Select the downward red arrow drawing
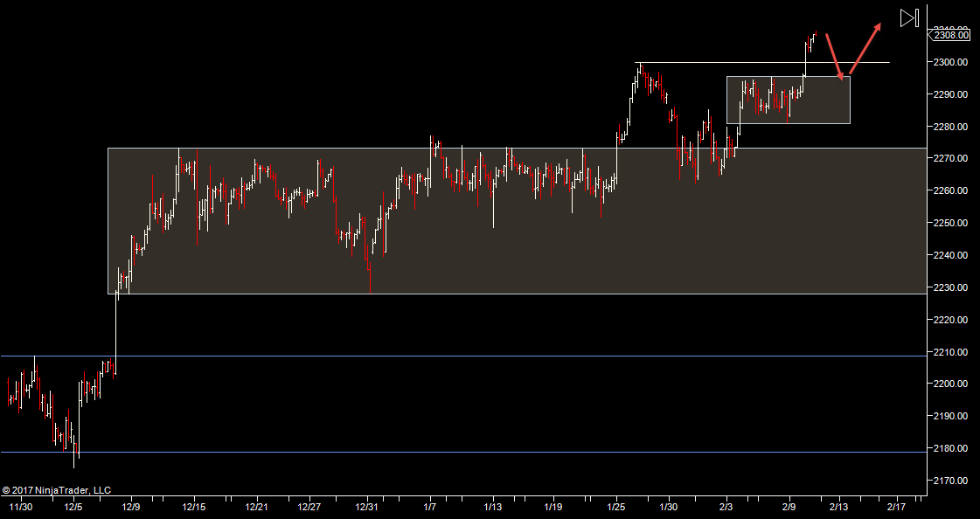 click(834, 56)
